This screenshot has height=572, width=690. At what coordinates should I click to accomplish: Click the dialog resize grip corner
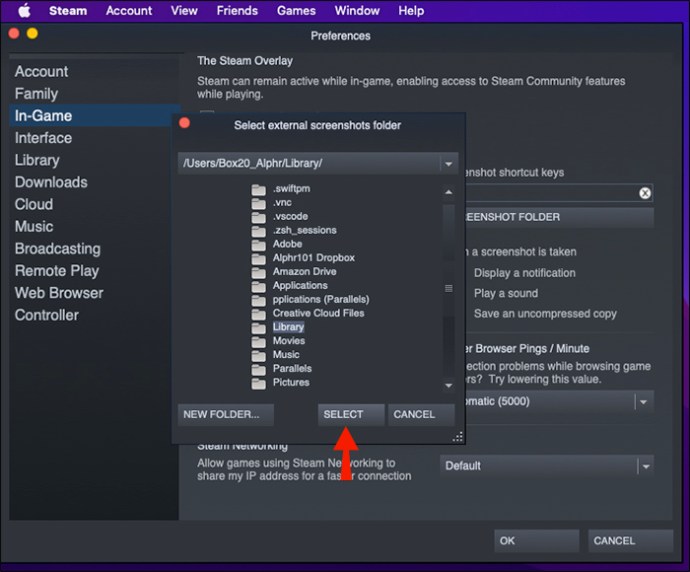pos(458,436)
